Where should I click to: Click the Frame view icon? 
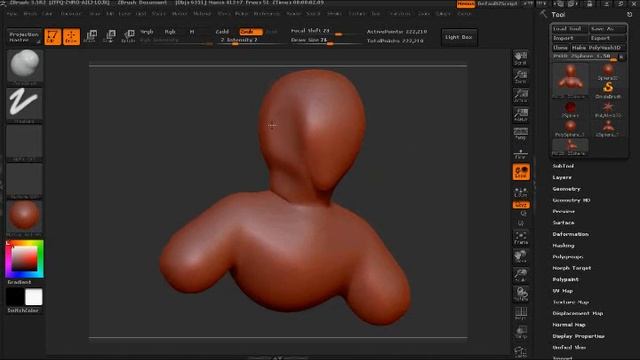pyautogui.click(x=520, y=238)
